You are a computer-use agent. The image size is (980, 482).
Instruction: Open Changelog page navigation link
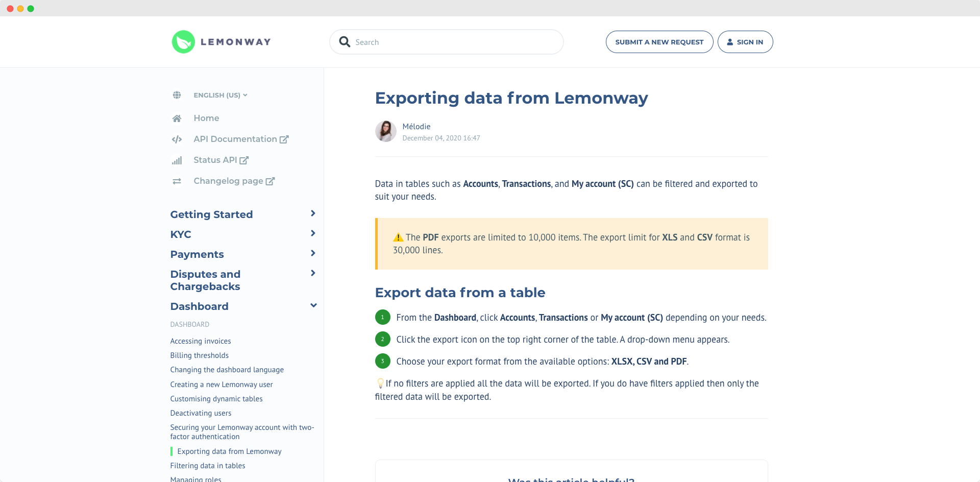[228, 181]
